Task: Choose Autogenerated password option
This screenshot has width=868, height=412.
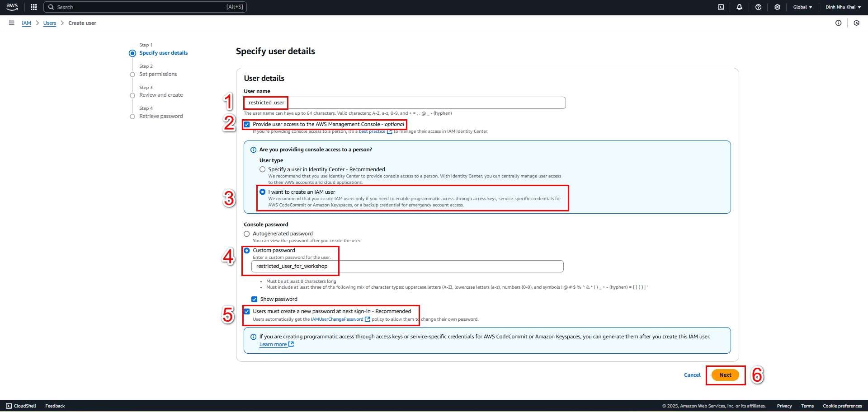Action: pyautogui.click(x=247, y=234)
